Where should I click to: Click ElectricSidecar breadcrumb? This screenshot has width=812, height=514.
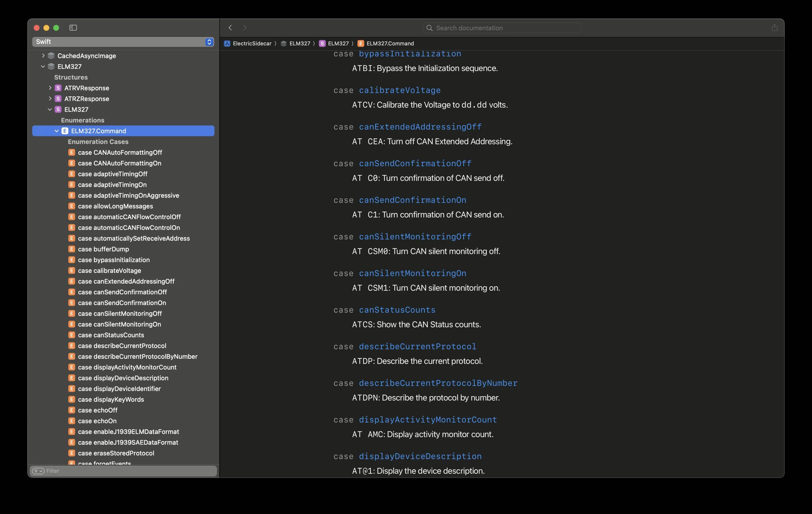click(252, 44)
